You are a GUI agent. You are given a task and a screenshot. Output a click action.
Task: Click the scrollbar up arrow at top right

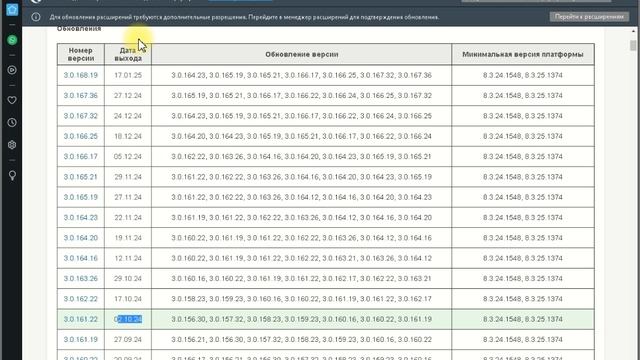(633, 31)
